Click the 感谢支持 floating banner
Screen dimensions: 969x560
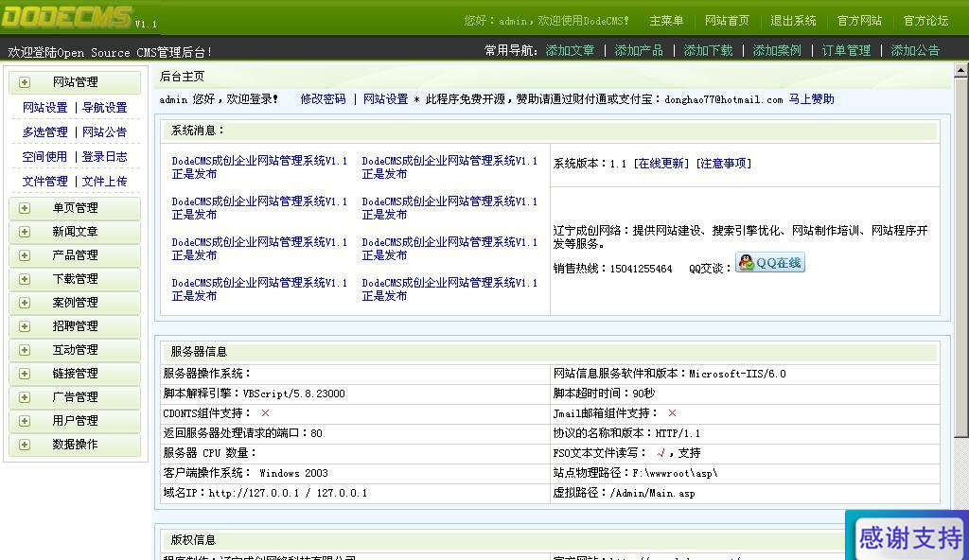(x=908, y=536)
